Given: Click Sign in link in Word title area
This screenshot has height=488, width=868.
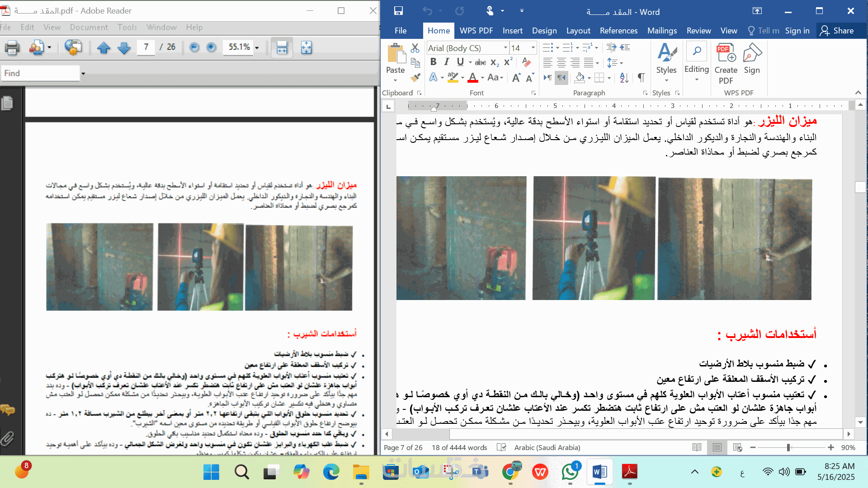Looking at the screenshot, I should (797, 31).
